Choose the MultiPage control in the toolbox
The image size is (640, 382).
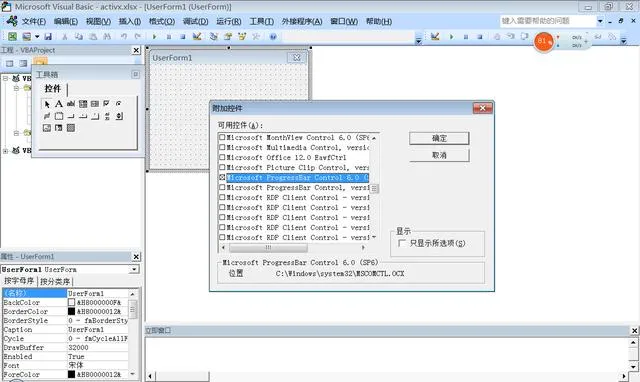click(95, 116)
